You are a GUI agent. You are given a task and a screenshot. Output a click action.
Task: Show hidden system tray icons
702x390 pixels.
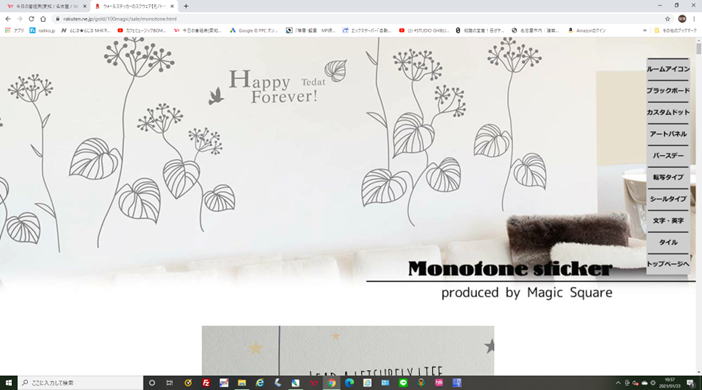point(618,383)
